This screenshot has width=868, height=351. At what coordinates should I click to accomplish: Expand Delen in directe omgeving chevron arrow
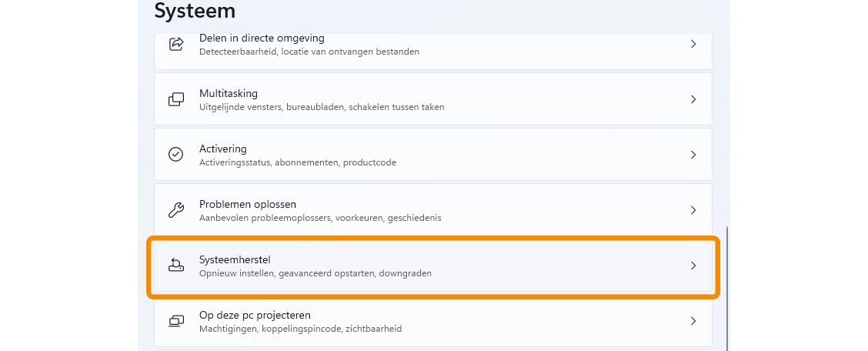tap(693, 44)
